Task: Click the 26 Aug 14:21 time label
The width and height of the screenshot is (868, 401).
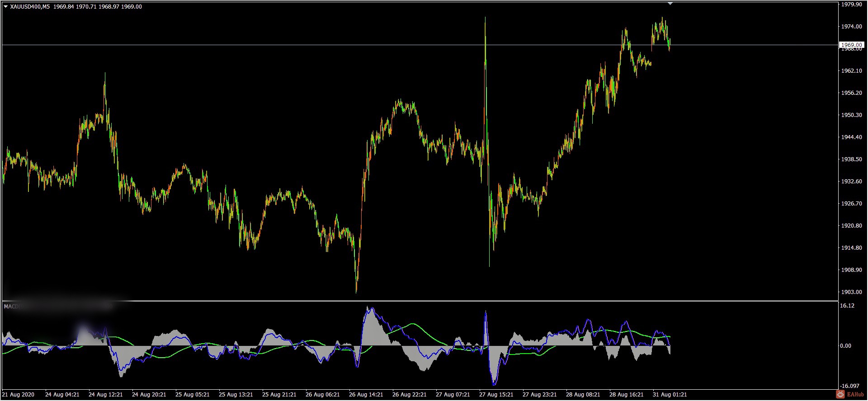Action: pos(366,395)
